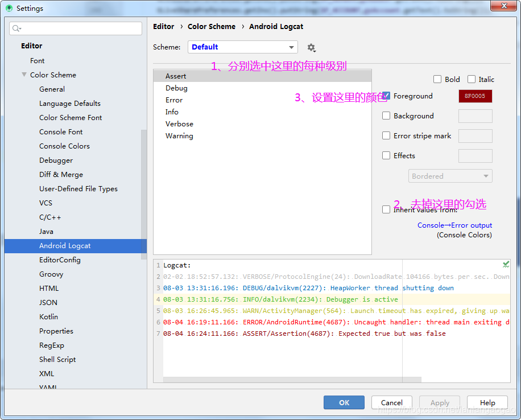Viewport: 521px width, 420px height.
Task: Click Color Scheme in the breadcrumb
Action: tap(212, 26)
